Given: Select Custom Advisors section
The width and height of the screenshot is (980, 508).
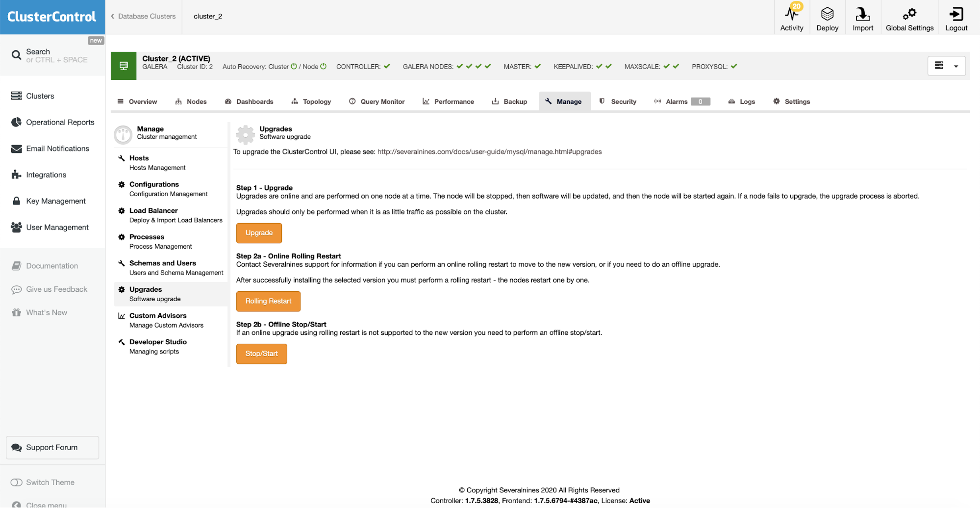Looking at the screenshot, I should click(170, 320).
